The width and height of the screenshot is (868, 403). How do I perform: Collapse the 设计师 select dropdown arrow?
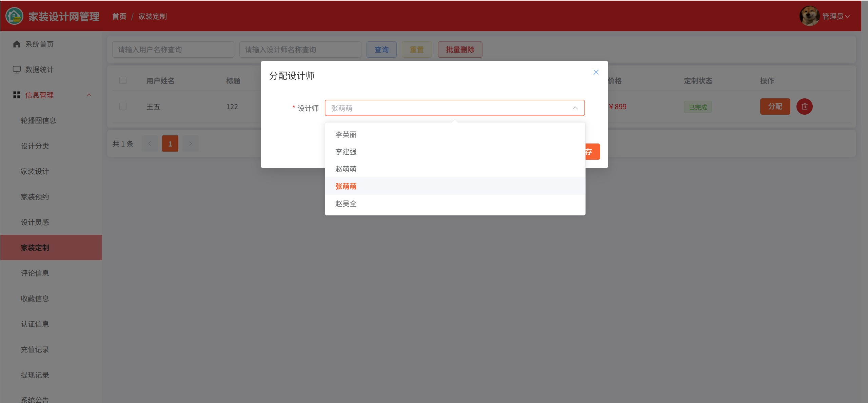pyautogui.click(x=575, y=108)
